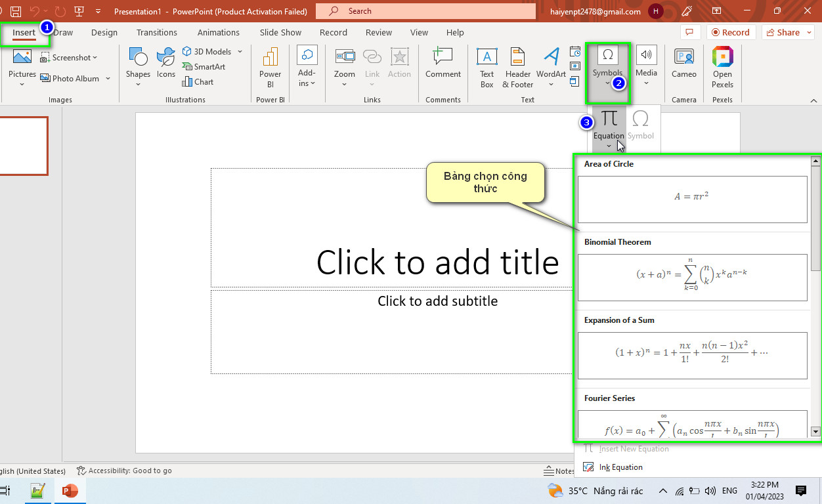Click the Undo icon in the title bar
822x504 pixels.
(35, 11)
